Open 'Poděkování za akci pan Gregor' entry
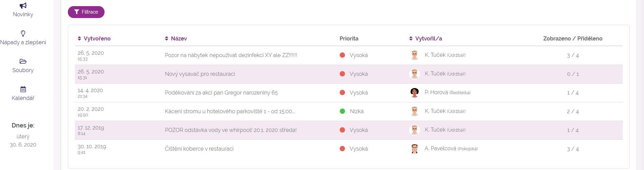Screen dimensions: 644x170 click(x=221, y=93)
